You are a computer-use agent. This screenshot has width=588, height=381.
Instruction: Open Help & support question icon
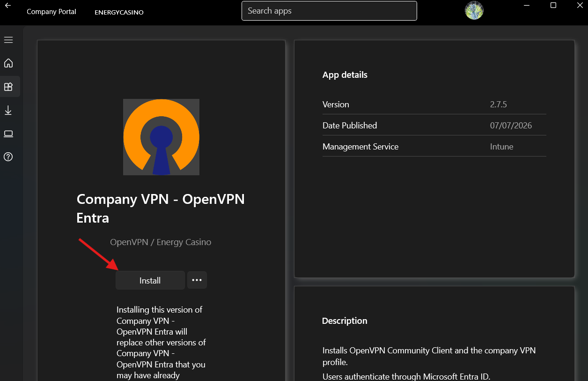pyautogui.click(x=8, y=157)
